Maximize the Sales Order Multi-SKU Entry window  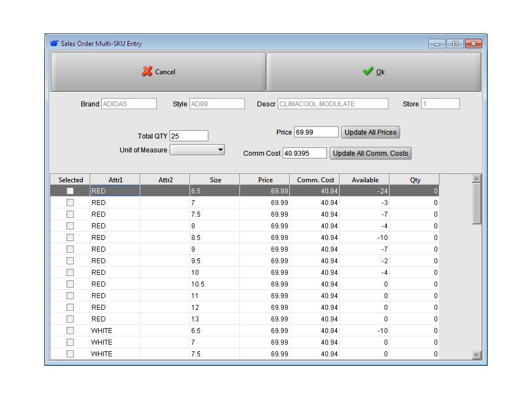(x=455, y=44)
